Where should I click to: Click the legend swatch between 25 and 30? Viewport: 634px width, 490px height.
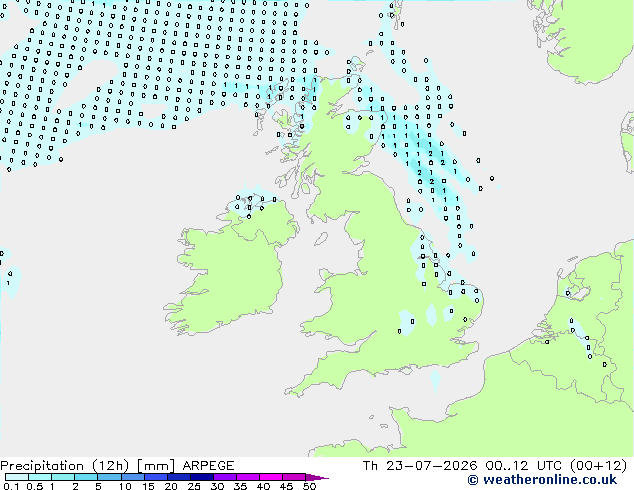click(x=201, y=477)
